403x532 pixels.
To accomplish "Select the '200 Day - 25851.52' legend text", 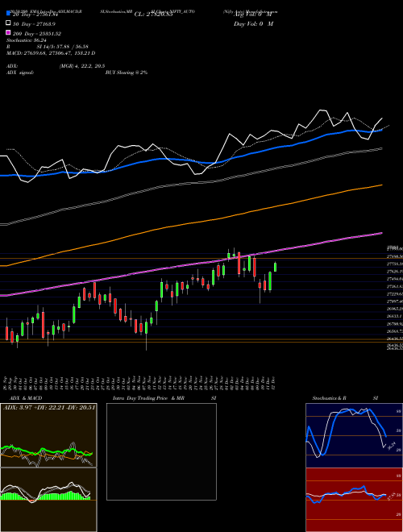I will pyautogui.click(x=37, y=34).
